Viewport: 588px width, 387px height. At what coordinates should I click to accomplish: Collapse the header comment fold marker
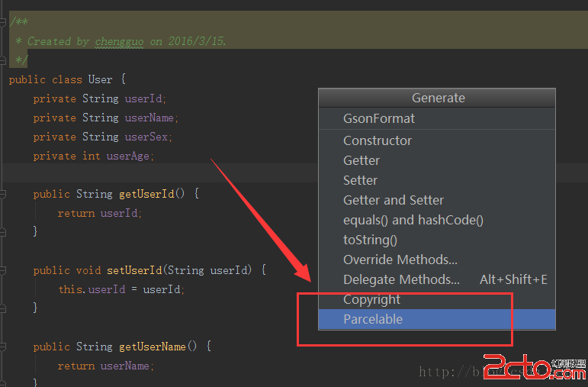coord(3,22)
